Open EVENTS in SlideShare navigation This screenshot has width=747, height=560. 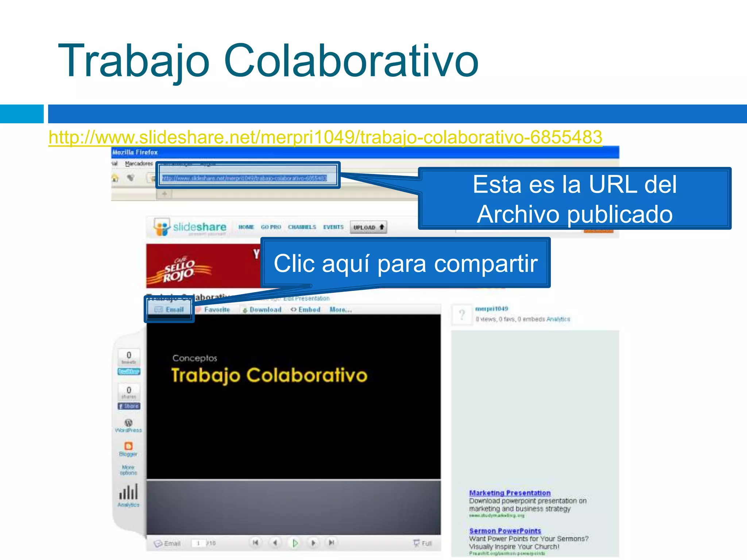pos(333,227)
